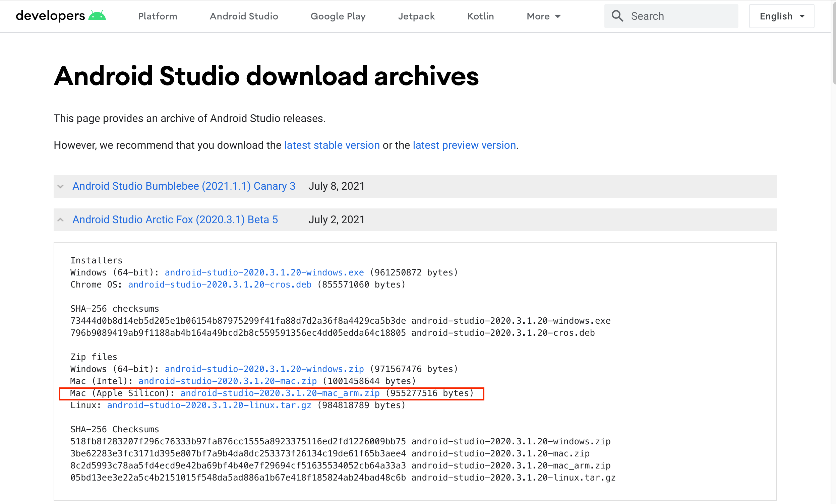Open the Kotlin nav item
The image size is (836, 504).
point(480,16)
